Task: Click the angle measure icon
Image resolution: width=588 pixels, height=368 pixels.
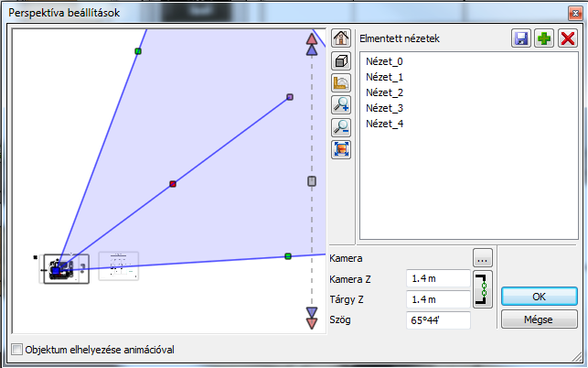Action: 341,82
